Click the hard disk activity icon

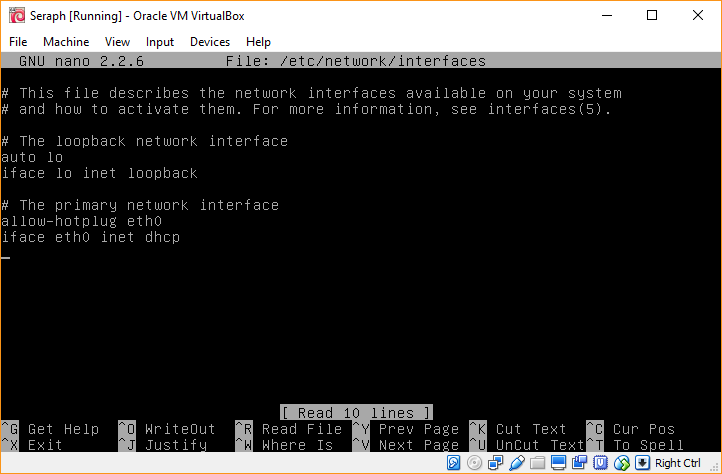[453, 463]
